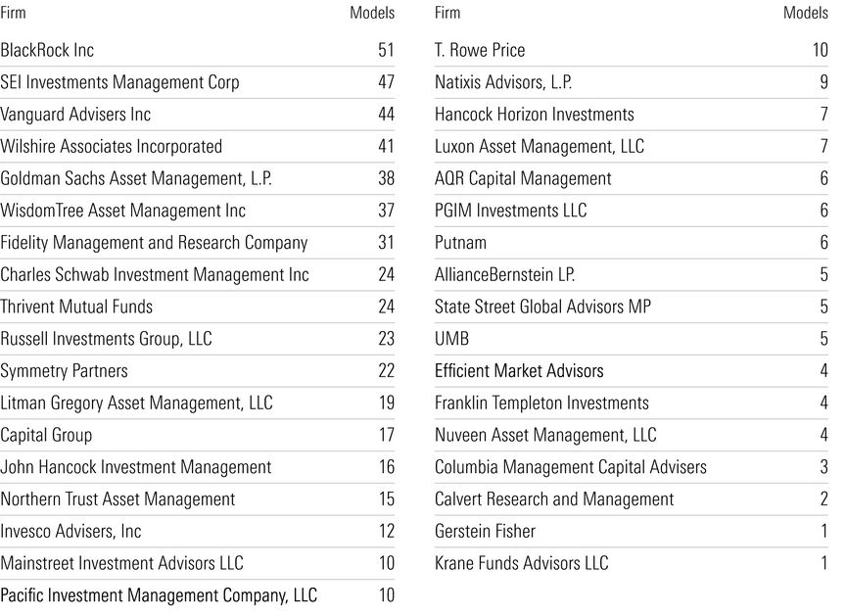
Task: Select AQR Capital Management row
Action: tap(632, 178)
